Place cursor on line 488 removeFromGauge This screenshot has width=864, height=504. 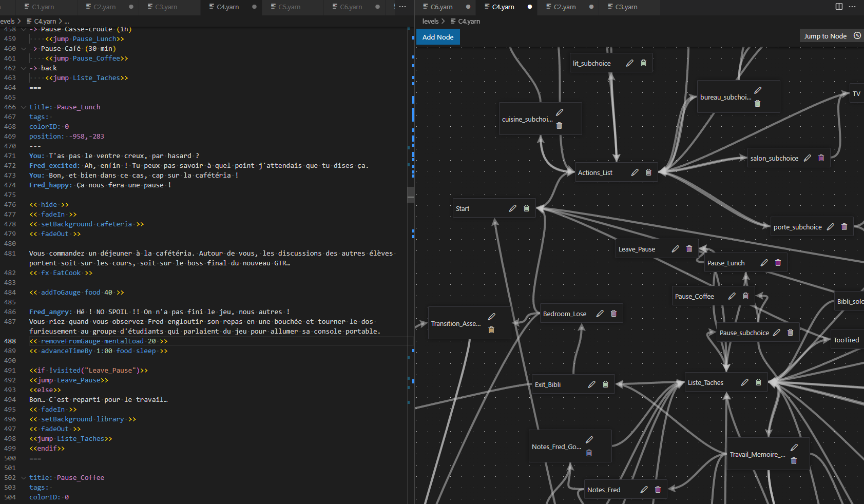[x=99, y=341]
